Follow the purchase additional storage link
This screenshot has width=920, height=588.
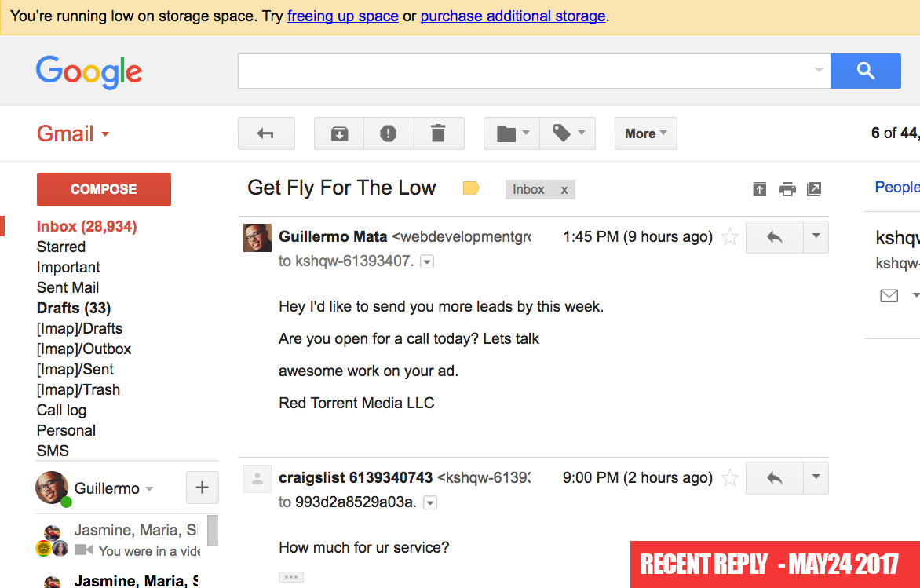pyautogui.click(x=513, y=16)
